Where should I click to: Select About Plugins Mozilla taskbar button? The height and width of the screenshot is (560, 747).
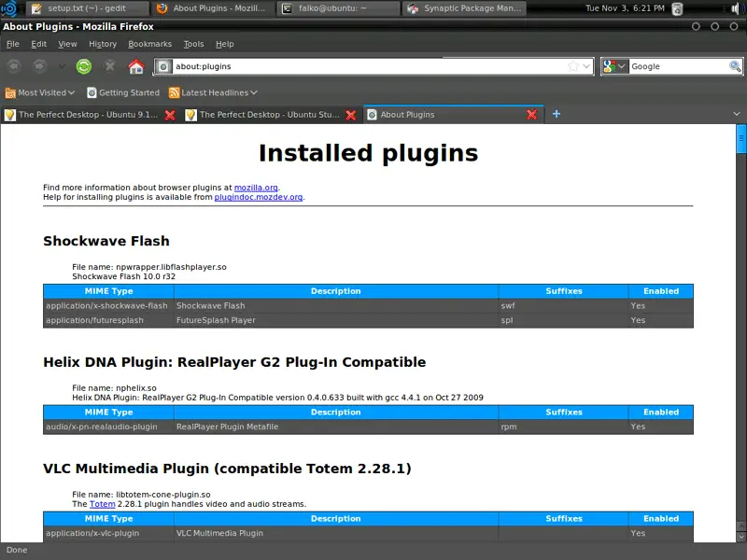[x=212, y=8]
